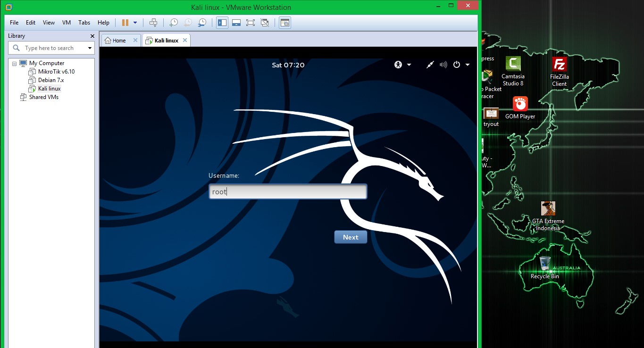Open the VM menu
The height and width of the screenshot is (348, 644).
click(x=67, y=23)
